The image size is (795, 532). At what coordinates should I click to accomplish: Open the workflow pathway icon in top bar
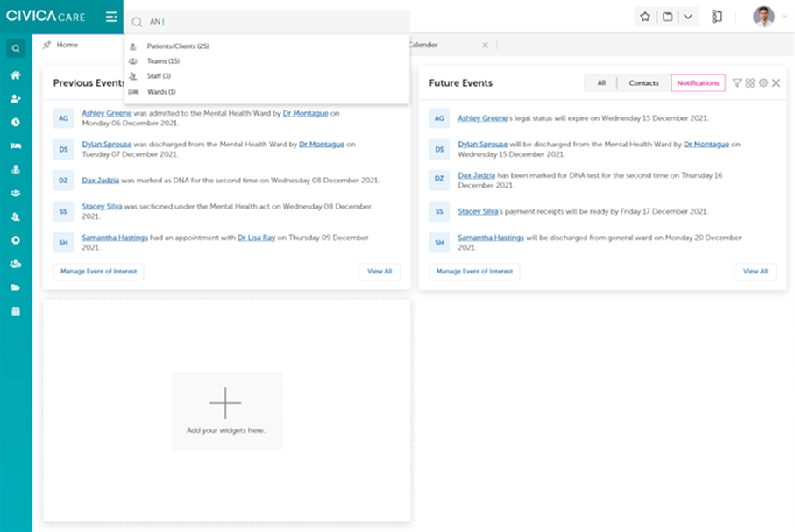coord(716,17)
